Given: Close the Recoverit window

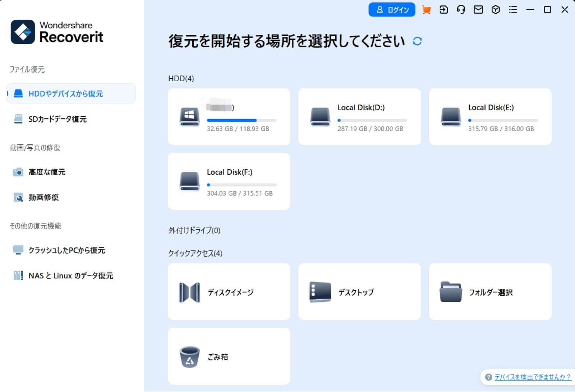Looking at the screenshot, I should pyautogui.click(x=565, y=10).
